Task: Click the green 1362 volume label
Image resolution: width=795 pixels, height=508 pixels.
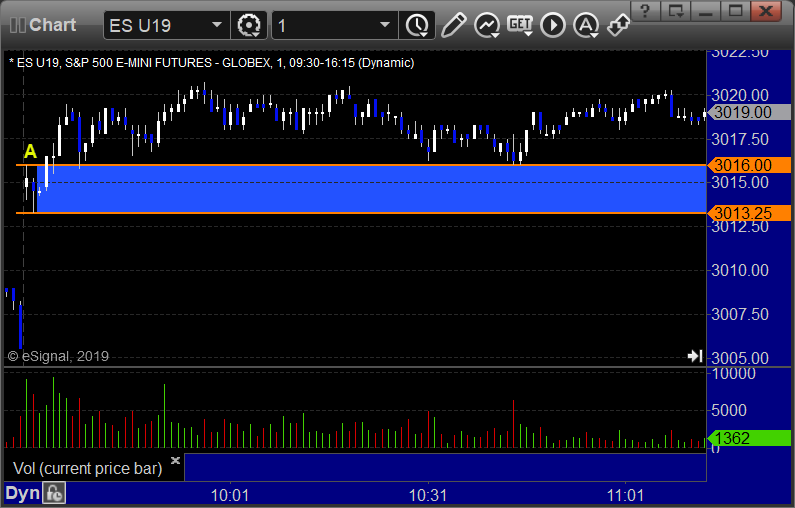Action: [749, 438]
